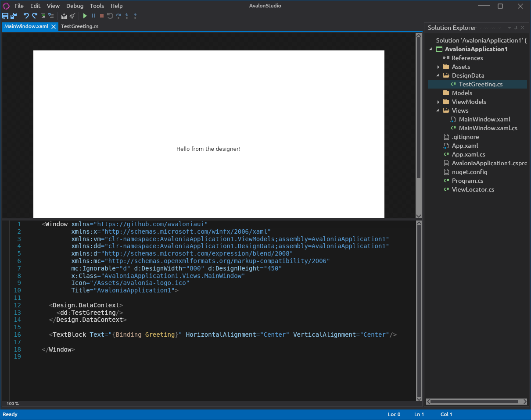Click the 100% zoom indicator in the editor
Screen dimensions: 531x420
[x=12, y=403]
